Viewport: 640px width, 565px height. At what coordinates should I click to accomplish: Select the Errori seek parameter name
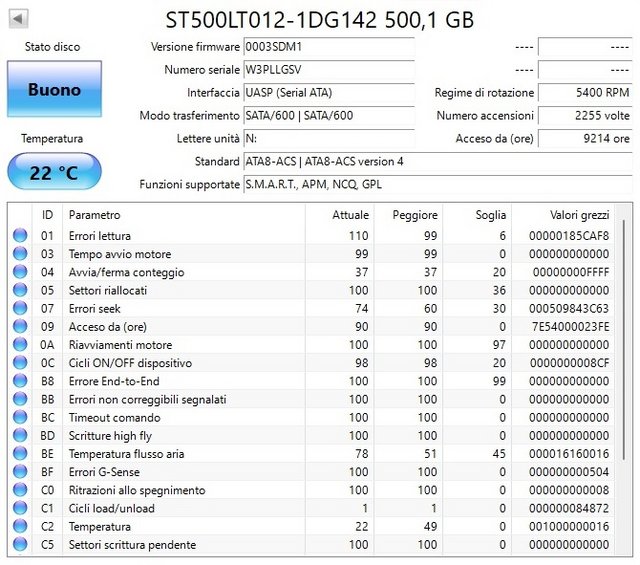coord(94,308)
